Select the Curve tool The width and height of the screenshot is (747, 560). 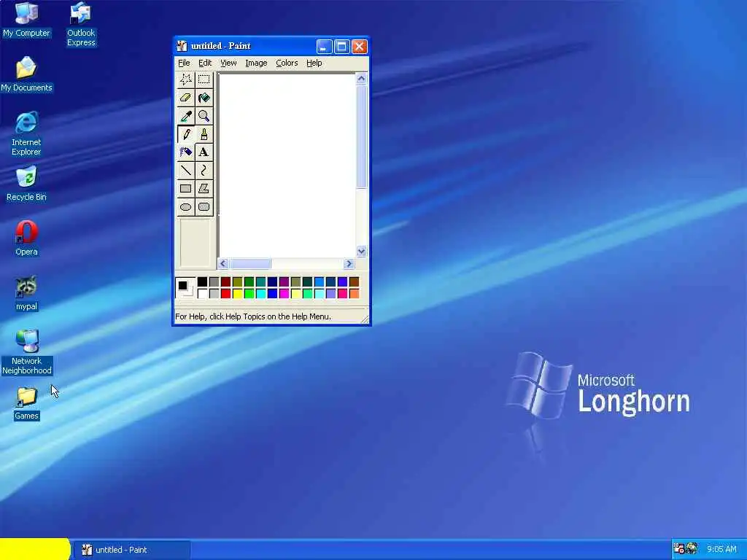tap(204, 170)
